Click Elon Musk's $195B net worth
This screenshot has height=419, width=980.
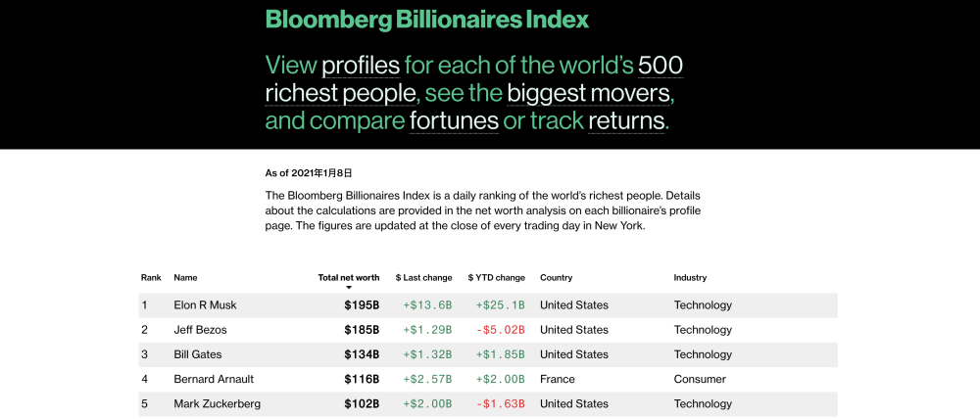tap(362, 304)
